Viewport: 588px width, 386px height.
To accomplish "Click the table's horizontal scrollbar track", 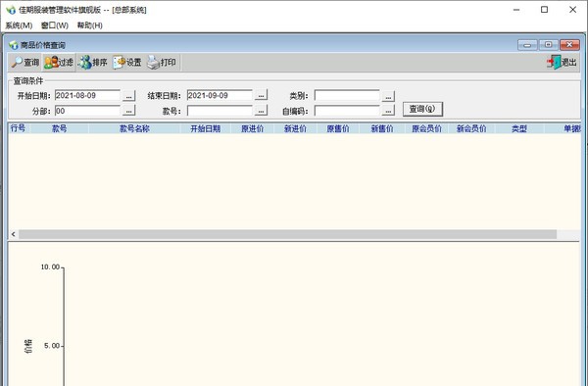I will [x=287, y=234].
